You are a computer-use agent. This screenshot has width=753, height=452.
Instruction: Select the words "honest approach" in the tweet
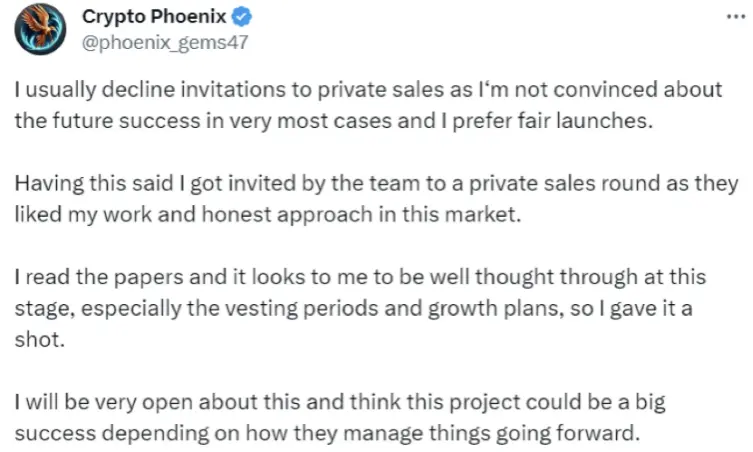click(287, 215)
